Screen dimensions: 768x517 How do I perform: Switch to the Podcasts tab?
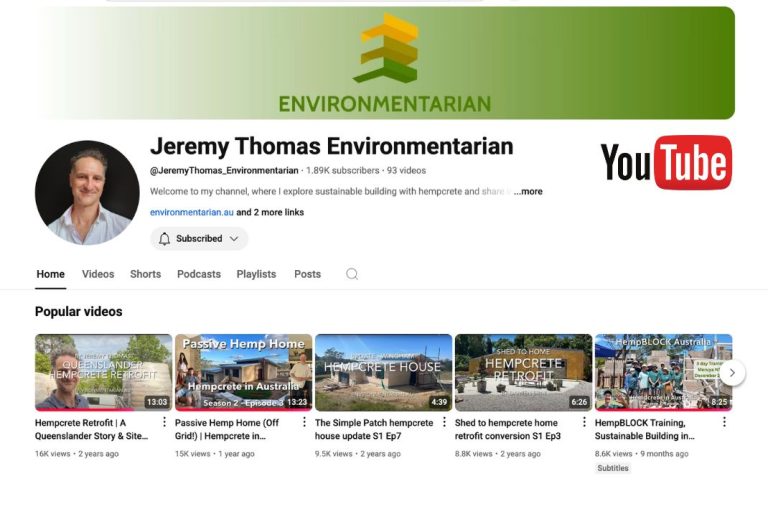(199, 274)
